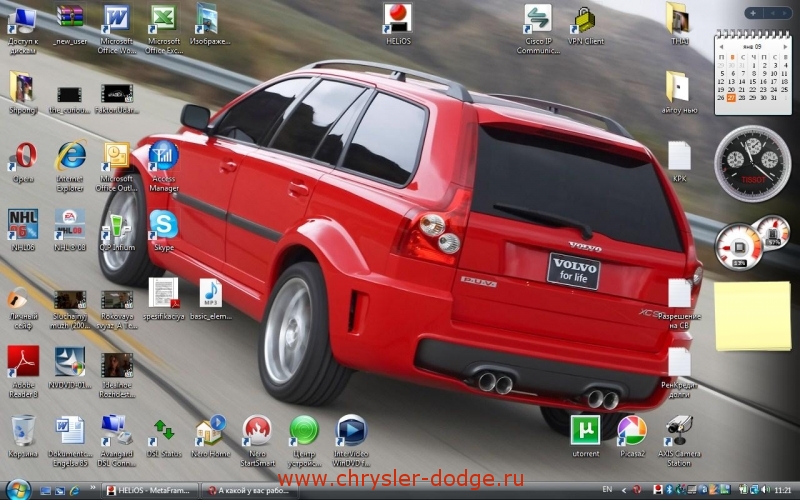Click the Windows Start orb

[17, 489]
